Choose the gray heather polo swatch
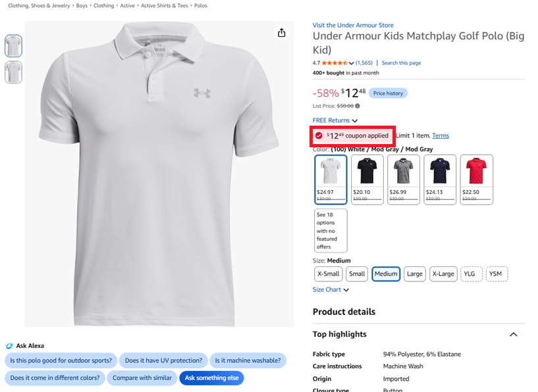 [x=404, y=180]
